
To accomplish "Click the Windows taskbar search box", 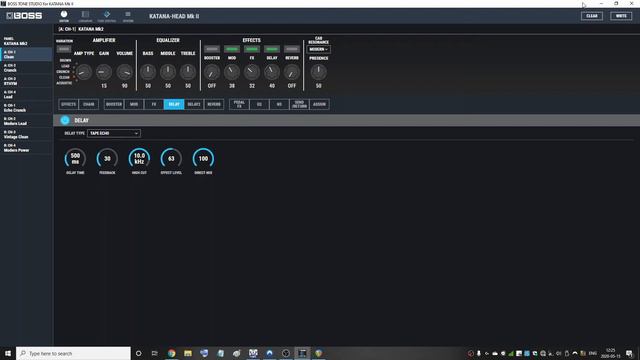I will 73,353.
